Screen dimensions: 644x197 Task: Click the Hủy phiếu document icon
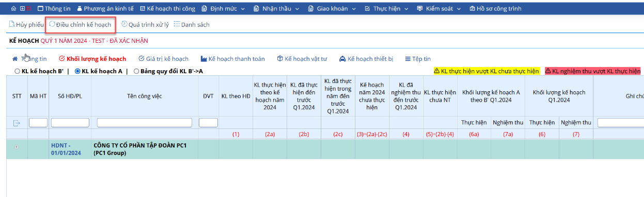coord(12,24)
